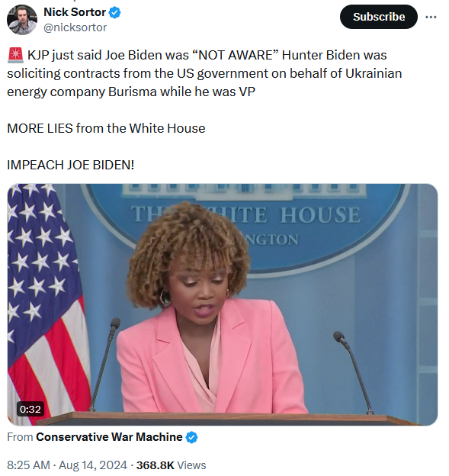Click the IMPEACH JOE BIDEN! text line
449x476 pixels.
click(x=70, y=165)
